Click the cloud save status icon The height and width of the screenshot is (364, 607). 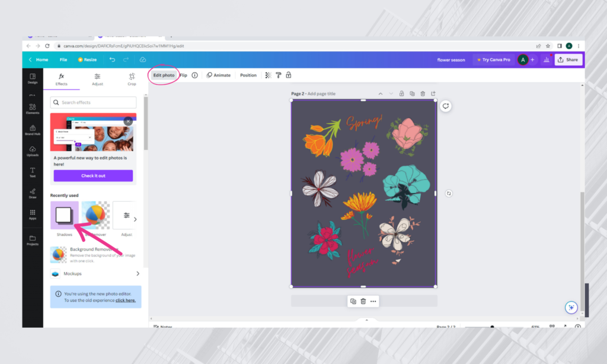point(143,60)
